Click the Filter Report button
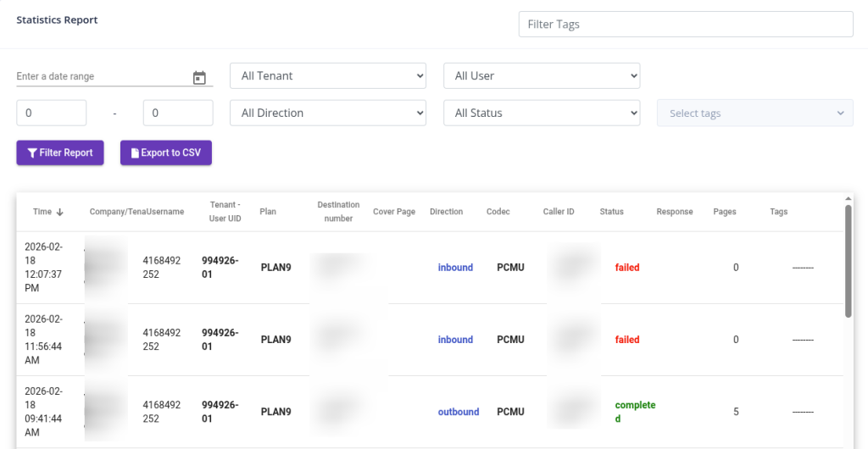Screen dimensions: 868x449 click(x=59, y=153)
